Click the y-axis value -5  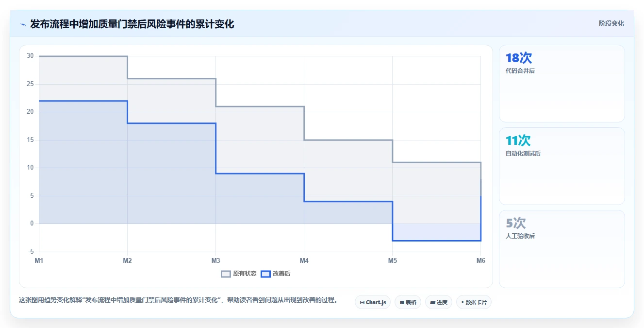coord(31,252)
